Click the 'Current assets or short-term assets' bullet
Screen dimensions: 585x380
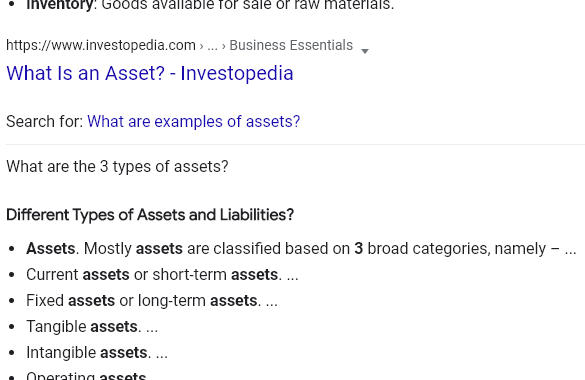[x=162, y=274]
